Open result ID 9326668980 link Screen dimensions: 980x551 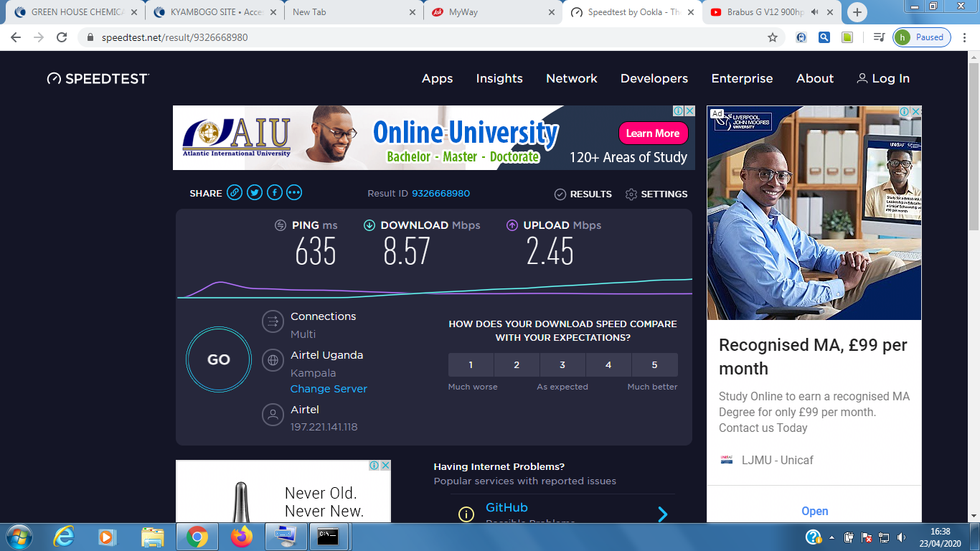[440, 194]
